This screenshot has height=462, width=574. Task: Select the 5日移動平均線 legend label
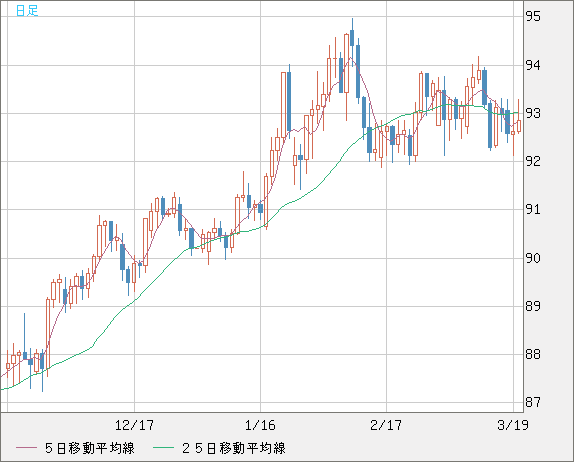[90, 448]
